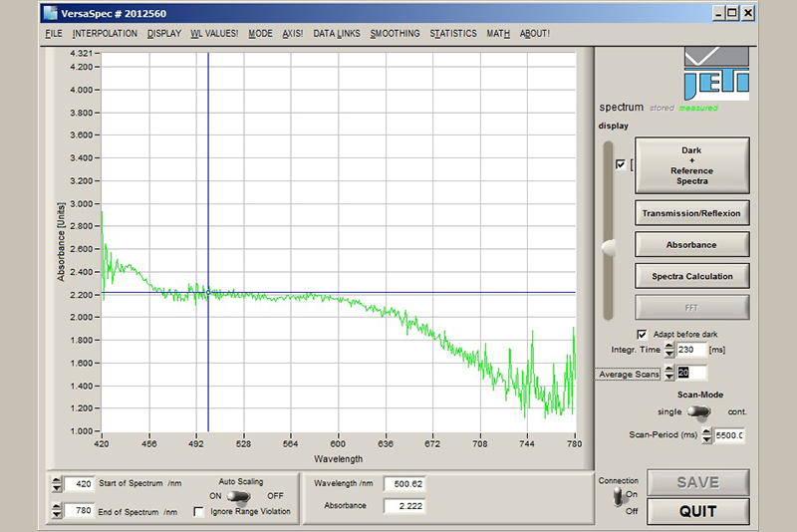Click the x-axis start value 420
Screen dimensions: 797x532
coord(102,443)
